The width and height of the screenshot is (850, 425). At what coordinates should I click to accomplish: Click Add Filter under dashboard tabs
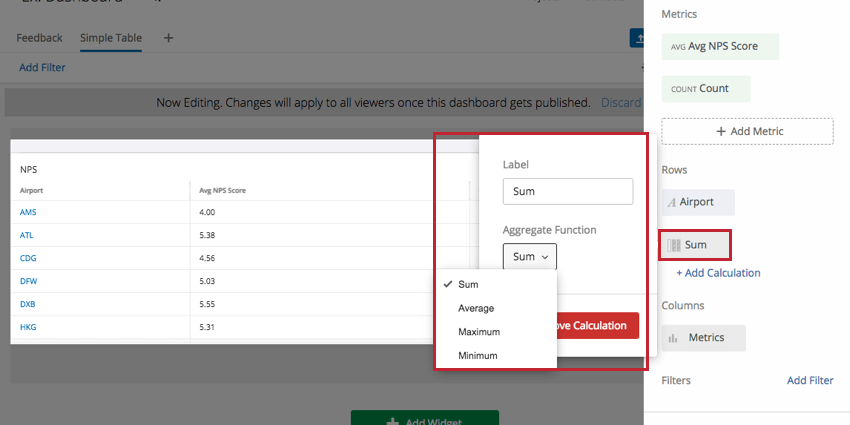[x=42, y=68]
